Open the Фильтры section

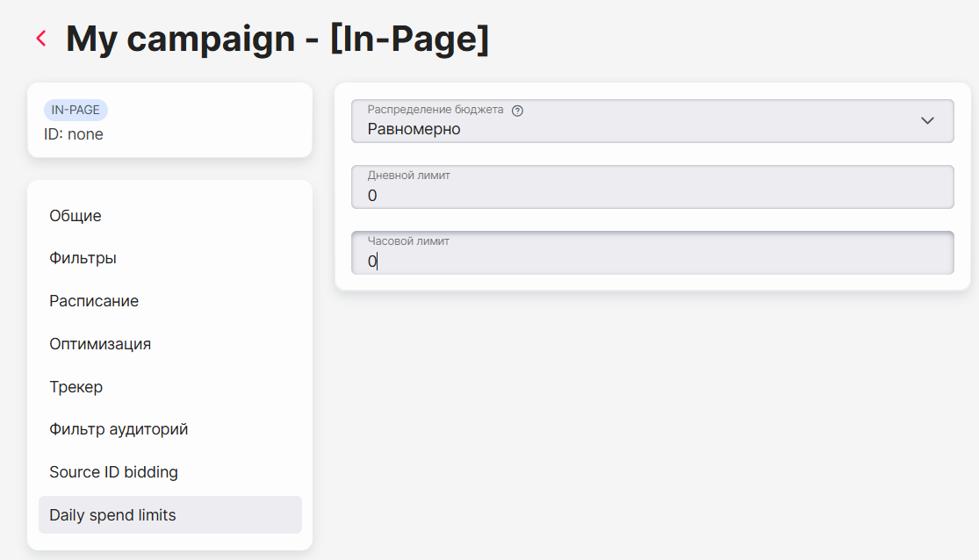(x=83, y=258)
